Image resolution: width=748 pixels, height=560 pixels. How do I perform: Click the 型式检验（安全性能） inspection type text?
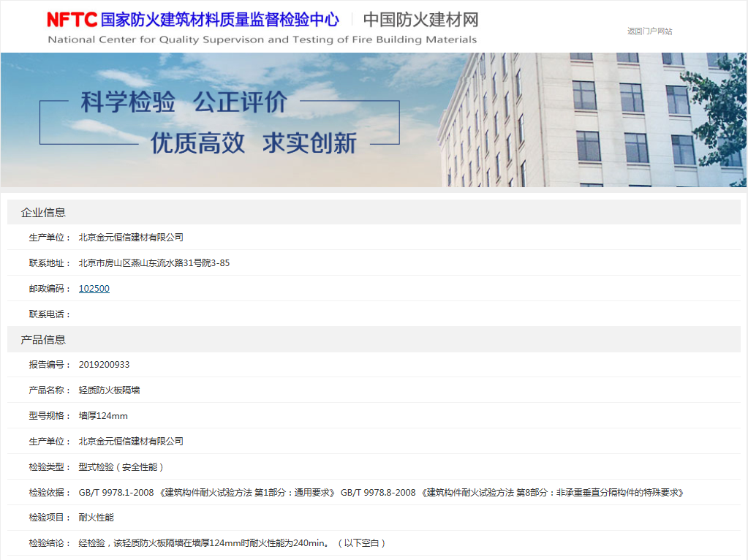(121, 467)
